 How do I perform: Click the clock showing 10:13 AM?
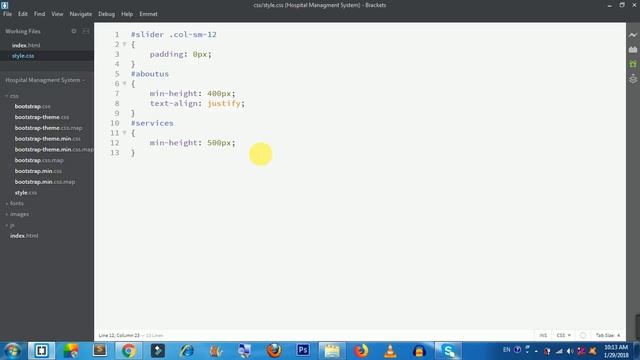click(x=616, y=347)
